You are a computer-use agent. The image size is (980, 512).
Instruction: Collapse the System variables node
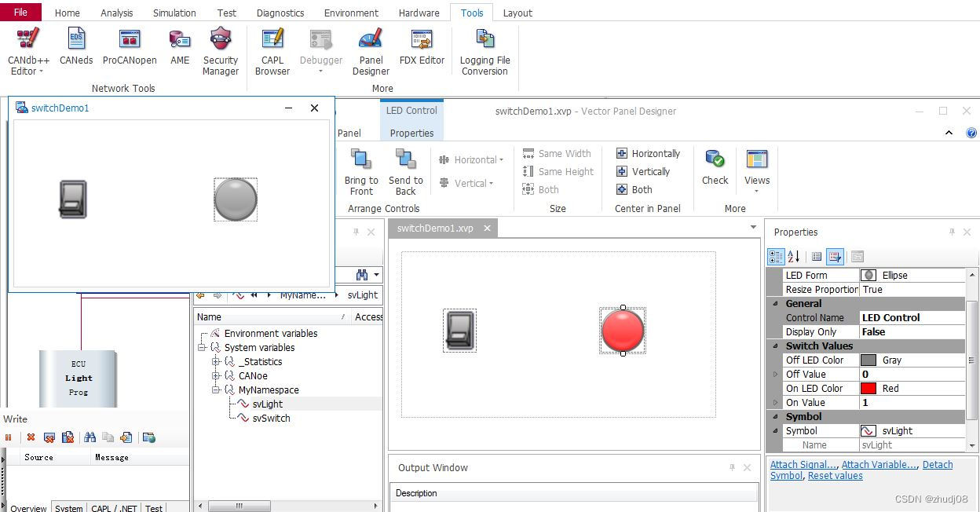pyautogui.click(x=202, y=348)
